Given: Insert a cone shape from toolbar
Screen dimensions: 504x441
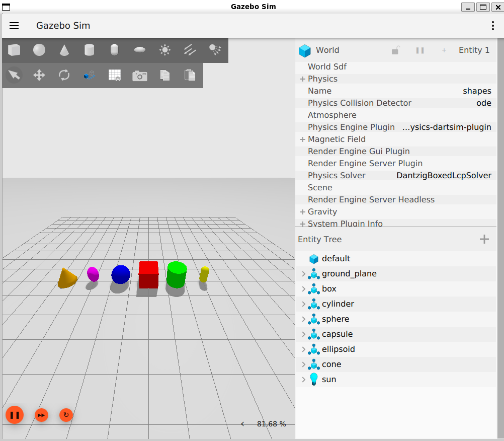Looking at the screenshot, I should 64,50.
